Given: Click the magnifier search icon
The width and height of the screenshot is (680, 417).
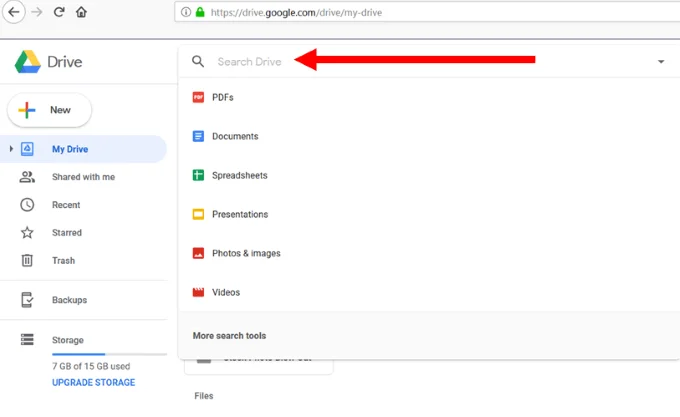Looking at the screenshot, I should click(x=198, y=62).
